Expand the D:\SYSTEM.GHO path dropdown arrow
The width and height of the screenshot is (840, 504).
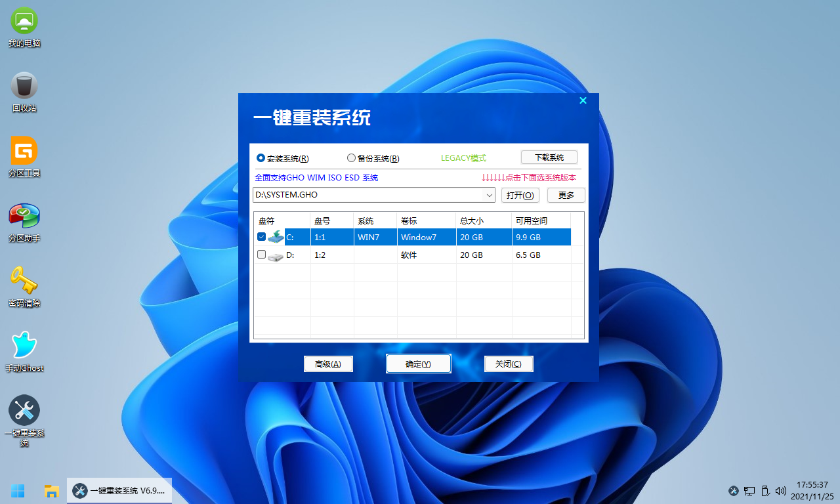489,195
